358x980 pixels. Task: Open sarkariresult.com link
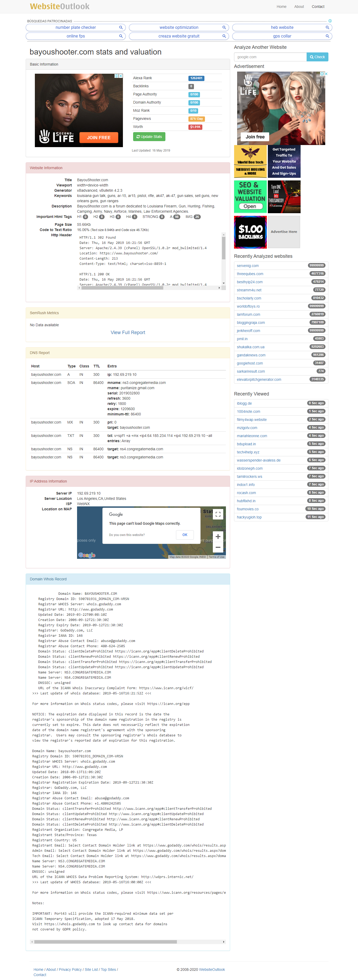[x=251, y=372]
